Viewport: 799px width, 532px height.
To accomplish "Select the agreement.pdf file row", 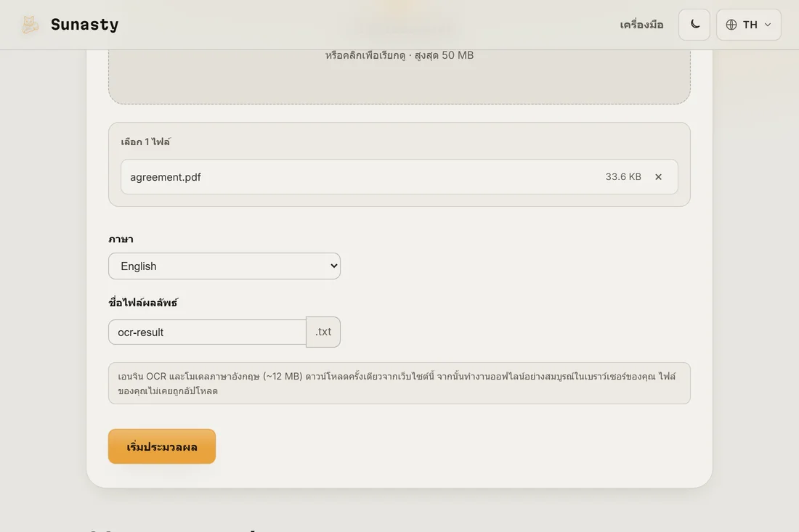I will pos(399,176).
